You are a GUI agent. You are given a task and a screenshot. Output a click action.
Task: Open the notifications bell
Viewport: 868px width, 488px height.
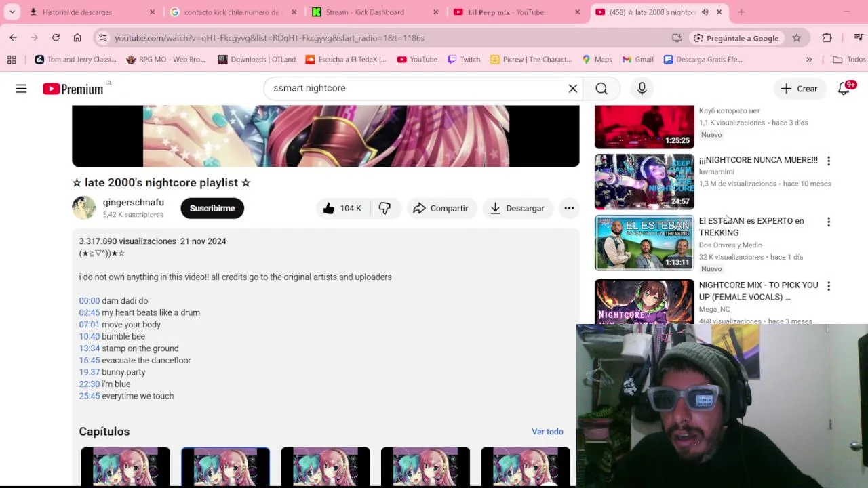click(x=844, y=89)
